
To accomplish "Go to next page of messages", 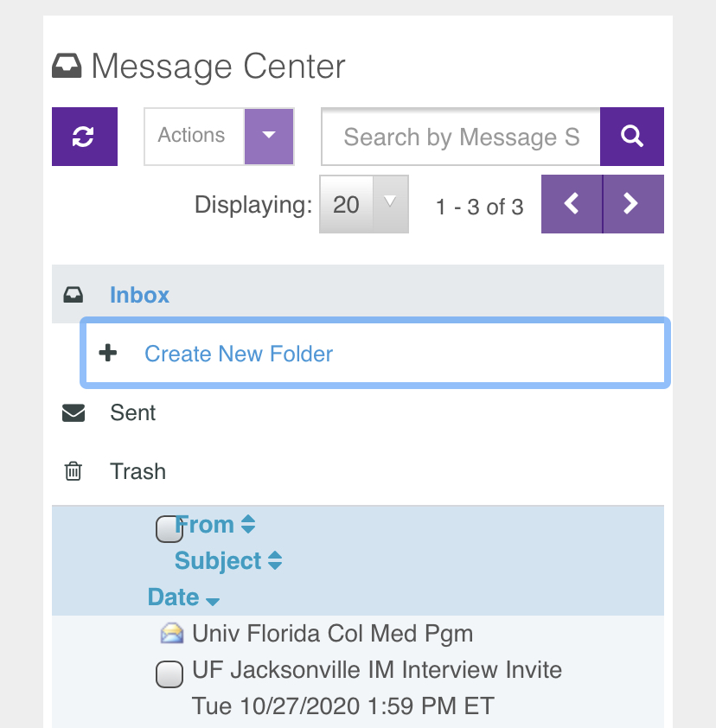I will pos(633,204).
